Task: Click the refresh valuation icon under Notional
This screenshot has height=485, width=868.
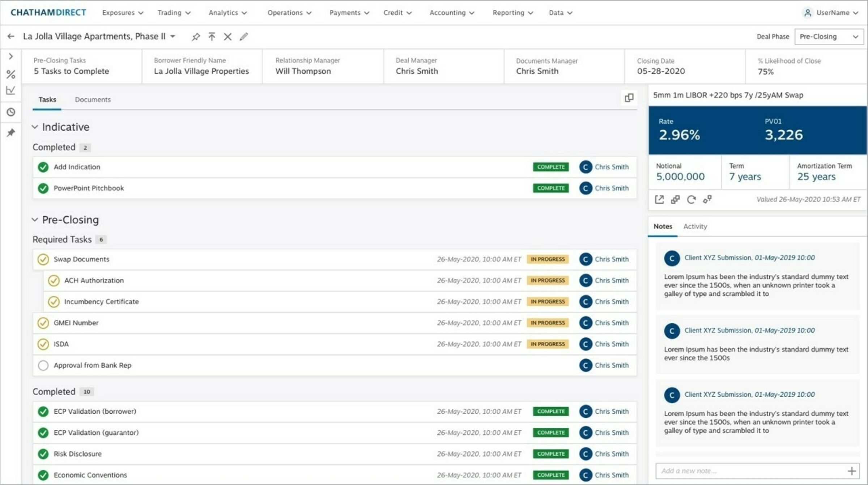Action: coord(691,200)
